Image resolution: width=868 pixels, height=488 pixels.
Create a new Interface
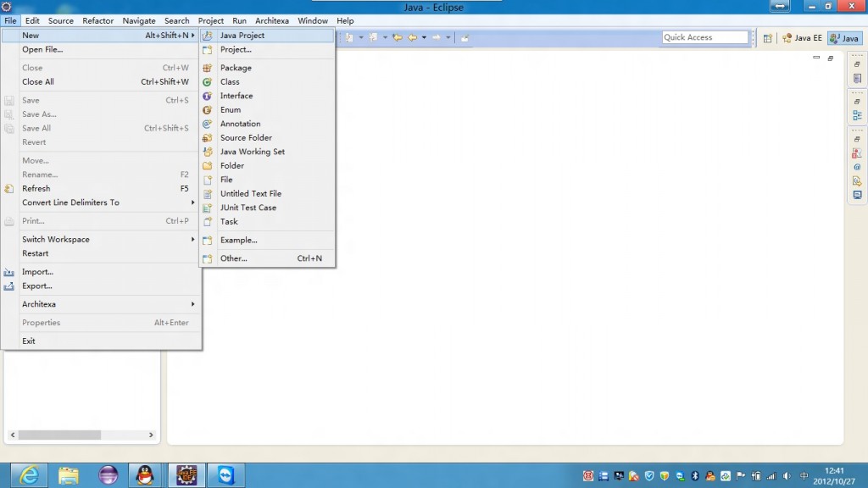click(267, 96)
